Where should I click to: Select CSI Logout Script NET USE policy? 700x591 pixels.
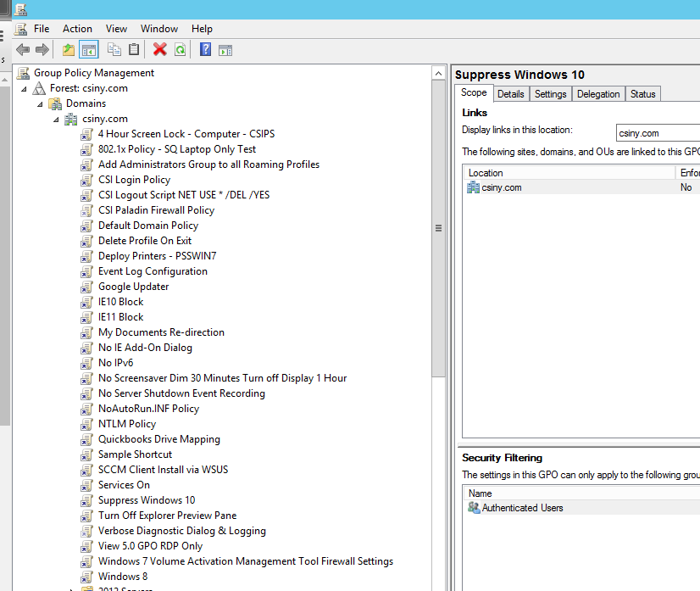coord(184,195)
